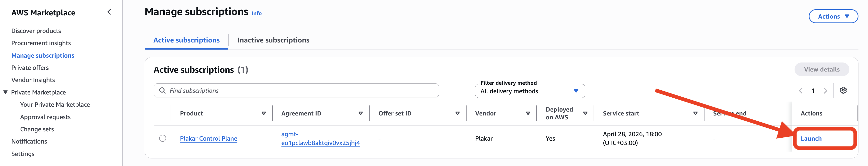
Task: Open the Filter delivery method dropdown
Action: 530,91
